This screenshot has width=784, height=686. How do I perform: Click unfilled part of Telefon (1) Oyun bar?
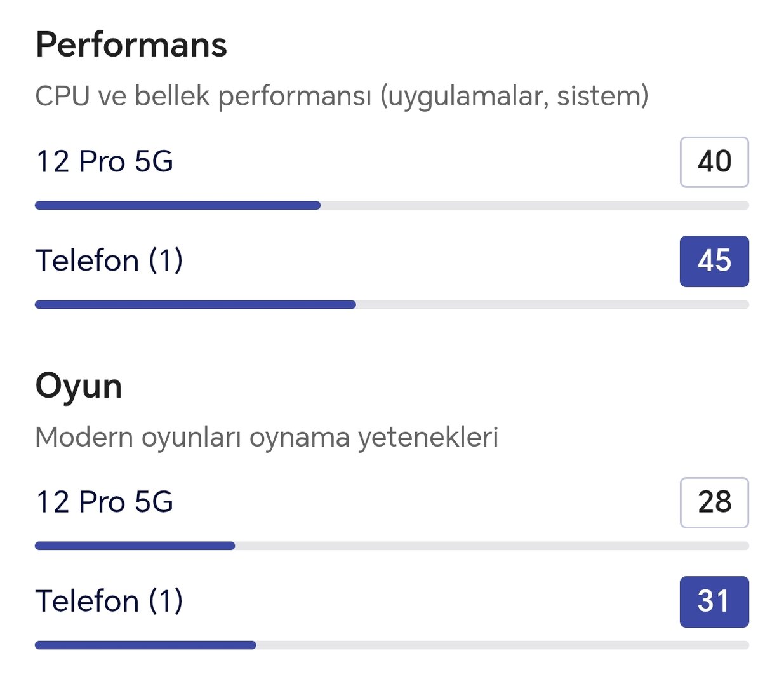point(502,645)
